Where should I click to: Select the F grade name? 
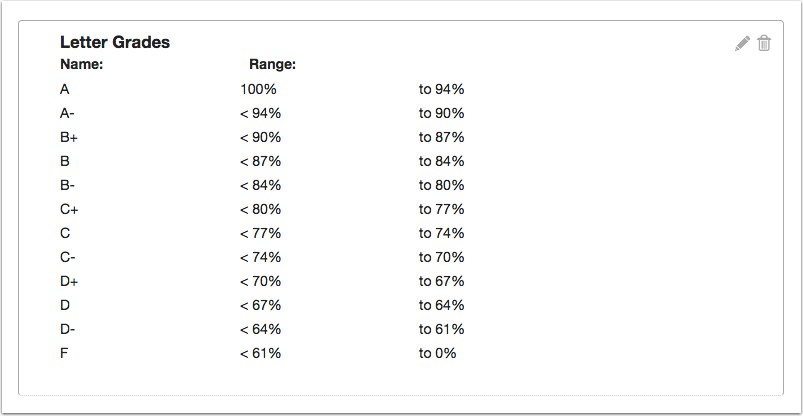[x=64, y=353]
